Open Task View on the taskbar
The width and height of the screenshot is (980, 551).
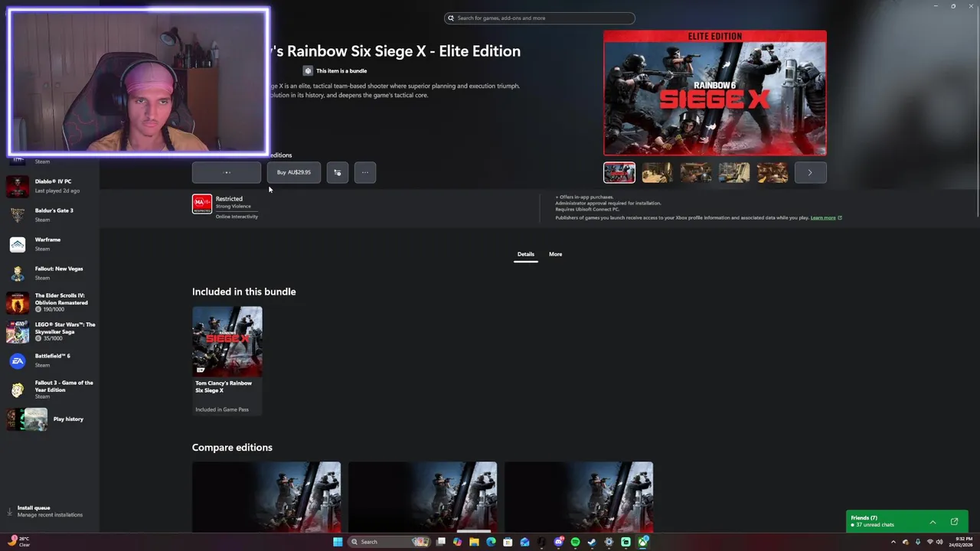pyautogui.click(x=441, y=542)
